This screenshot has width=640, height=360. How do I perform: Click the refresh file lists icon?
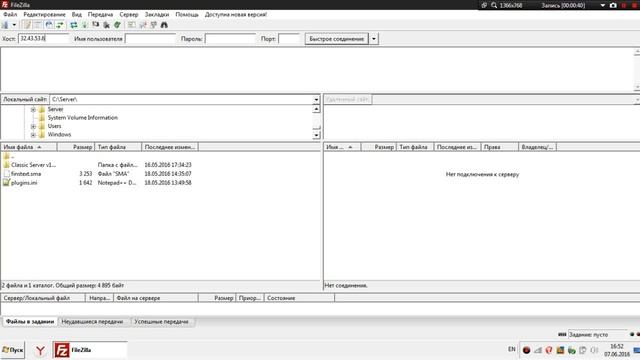74,25
